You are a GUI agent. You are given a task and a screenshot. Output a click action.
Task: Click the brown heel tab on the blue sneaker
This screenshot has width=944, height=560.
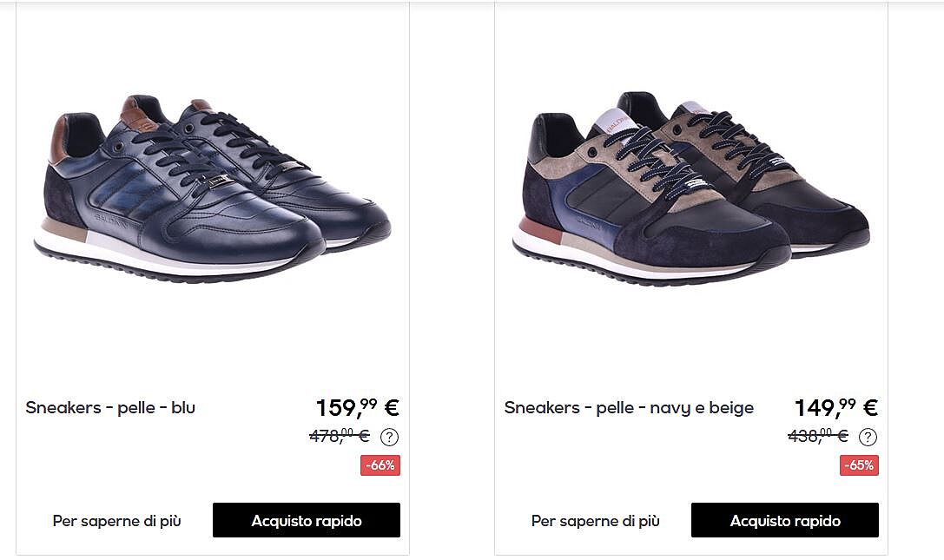point(58,140)
